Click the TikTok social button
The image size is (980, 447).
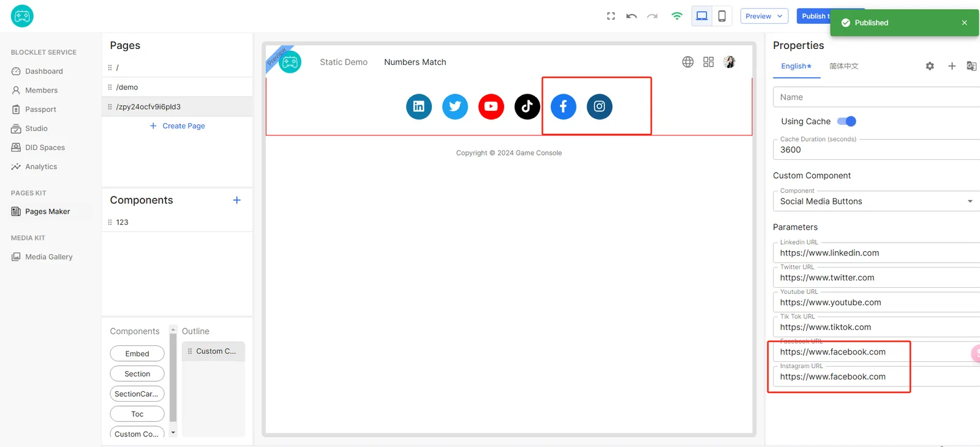[527, 107]
